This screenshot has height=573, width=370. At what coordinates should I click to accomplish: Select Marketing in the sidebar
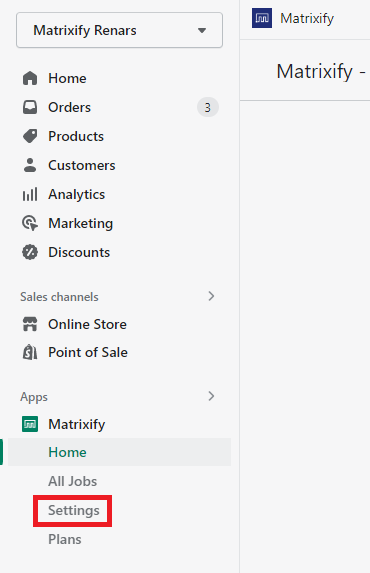[80, 223]
